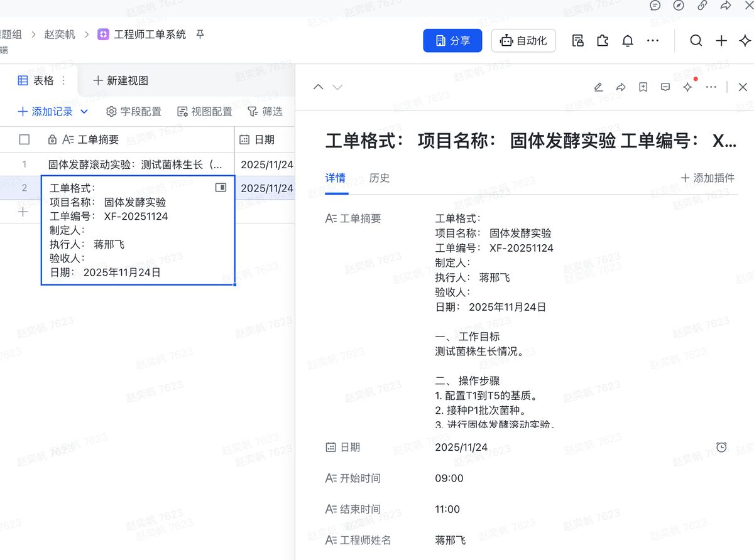Switch to the 详情 tab

click(x=335, y=178)
